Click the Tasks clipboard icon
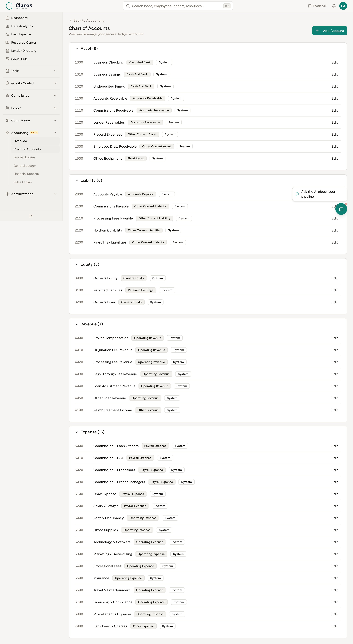The image size is (353, 644). click(7, 71)
